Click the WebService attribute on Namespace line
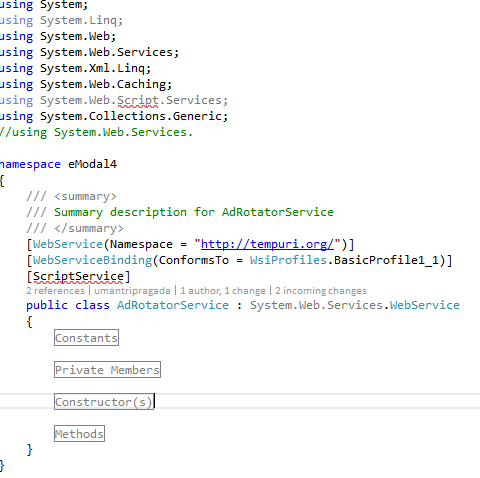The height and width of the screenshot is (478, 480). [x=68, y=244]
